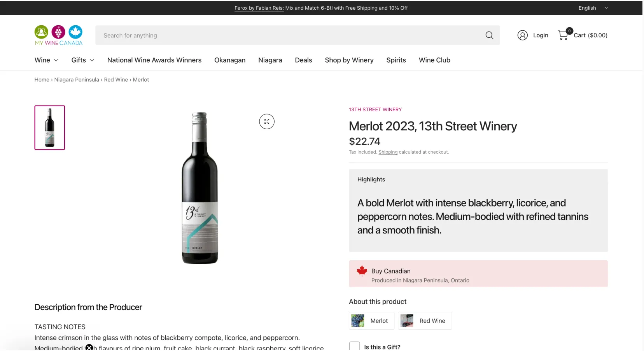Navigate to Niagara Peninsula breadcrumb

click(77, 80)
